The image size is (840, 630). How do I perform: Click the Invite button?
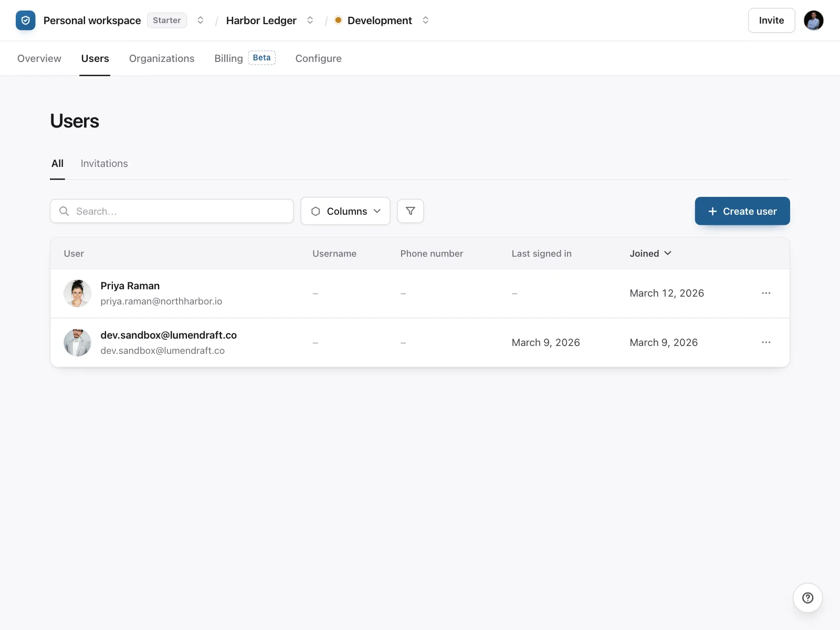tap(771, 20)
